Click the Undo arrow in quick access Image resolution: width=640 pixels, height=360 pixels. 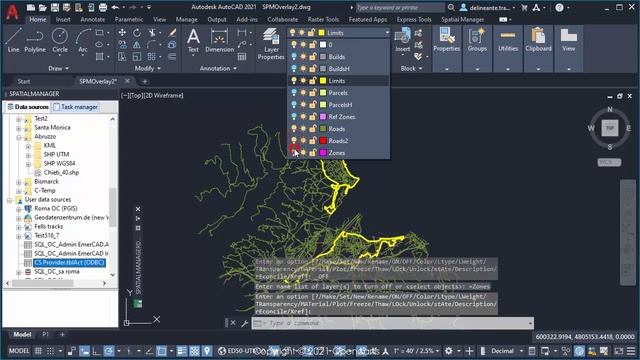click(x=115, y=7)
